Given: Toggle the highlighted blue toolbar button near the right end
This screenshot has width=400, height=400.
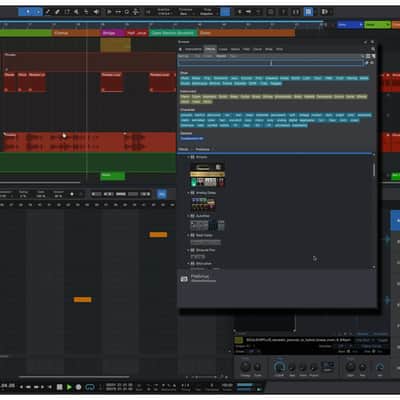Looking at the screenshot, I should point(308,12).
